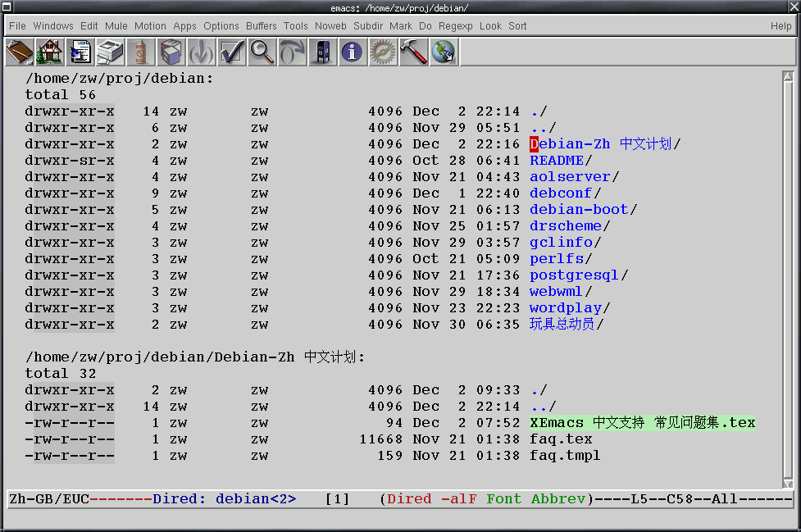Viewport: 801px width, 532px height.
Task: Click the copy box icon
Action: (x=170, y=52)
